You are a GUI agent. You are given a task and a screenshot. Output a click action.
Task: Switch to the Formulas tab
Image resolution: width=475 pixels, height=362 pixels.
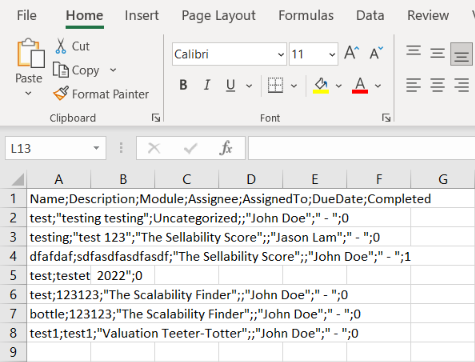[x=306, y=15]
